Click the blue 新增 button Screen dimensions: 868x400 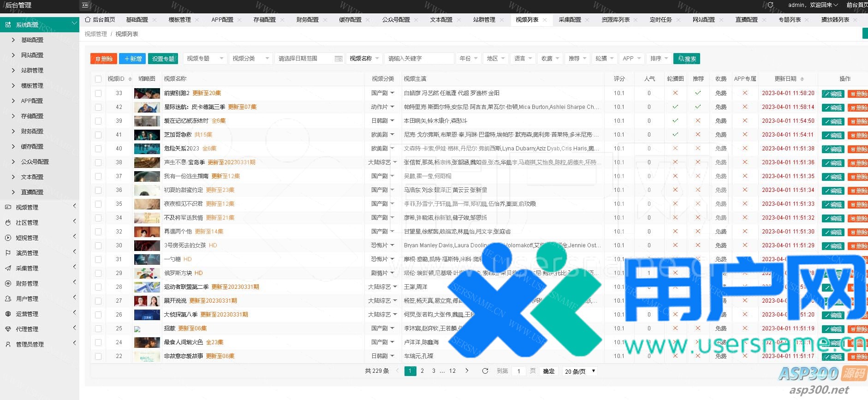tap(132, 59)
